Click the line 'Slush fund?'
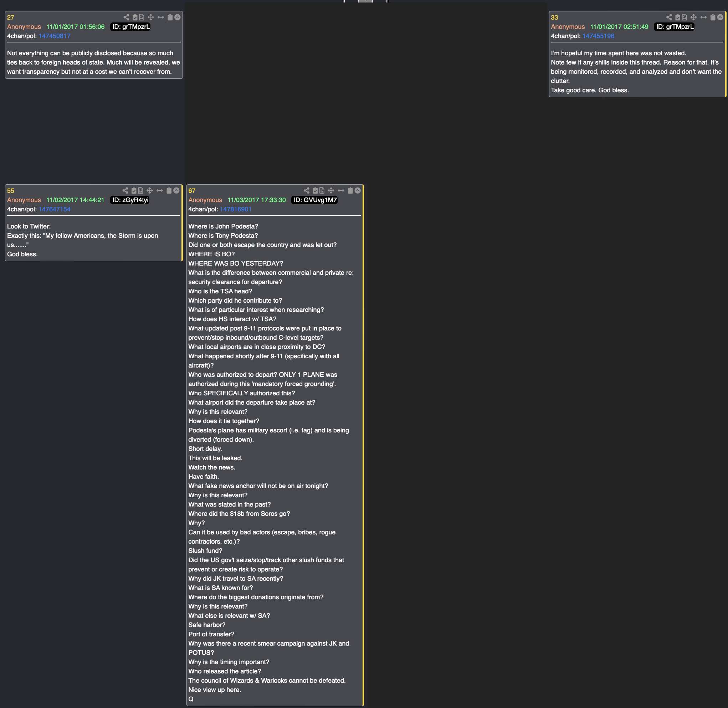 (205, 551)
